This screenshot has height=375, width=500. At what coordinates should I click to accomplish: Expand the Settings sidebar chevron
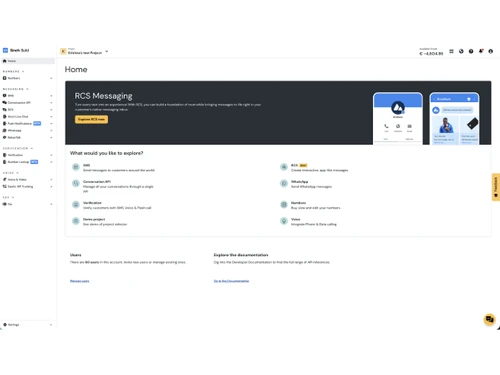pyautogui.click(x=51, y=325)
